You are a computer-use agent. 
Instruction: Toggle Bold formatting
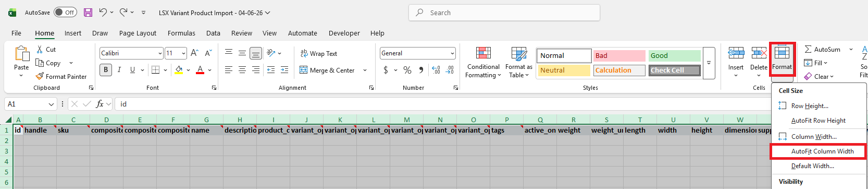pyautogui.click(x=106, y=70)
